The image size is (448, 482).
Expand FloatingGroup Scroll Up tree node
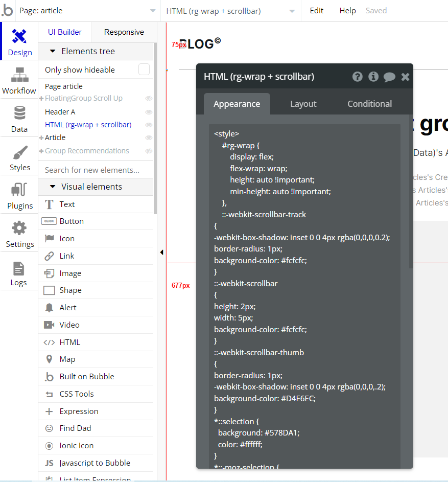[x=41, y=98]
